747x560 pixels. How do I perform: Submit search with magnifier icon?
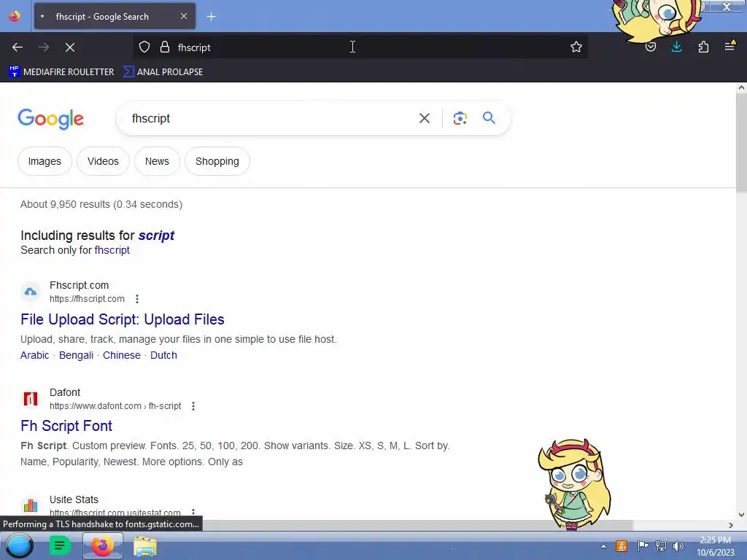pyautogui.click(x=489, y=118)
